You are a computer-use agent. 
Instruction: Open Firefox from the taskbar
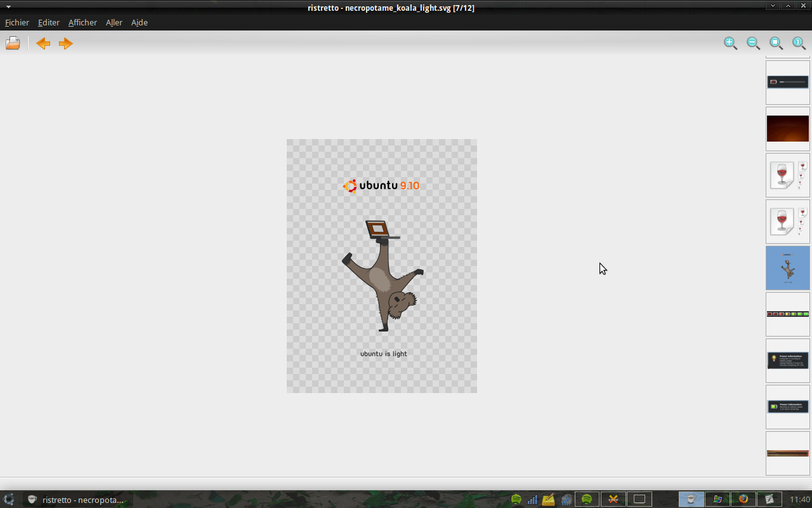[743, 499]
